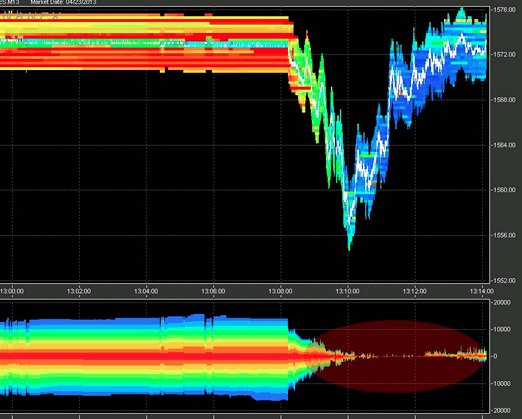This screenshot has height=419, width=522.
Task: Click the 1552.00 price axis label
Action: tap(505, 280)
